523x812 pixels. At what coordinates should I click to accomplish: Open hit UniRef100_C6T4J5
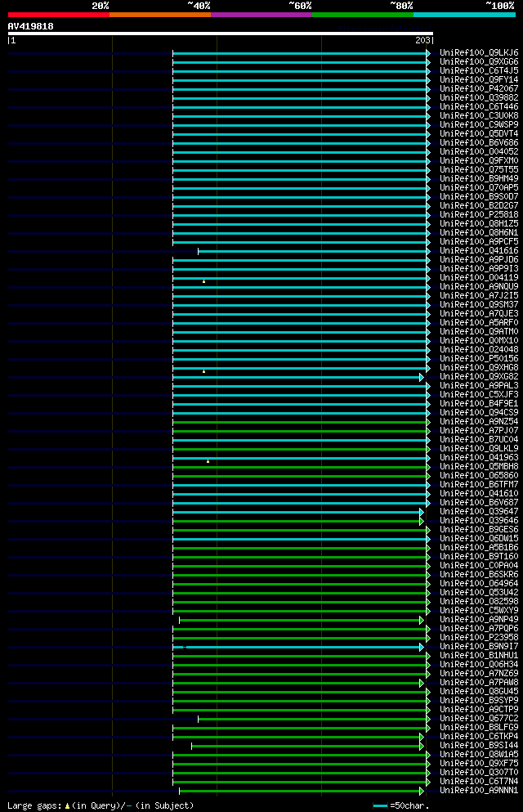tap(479, 71)
